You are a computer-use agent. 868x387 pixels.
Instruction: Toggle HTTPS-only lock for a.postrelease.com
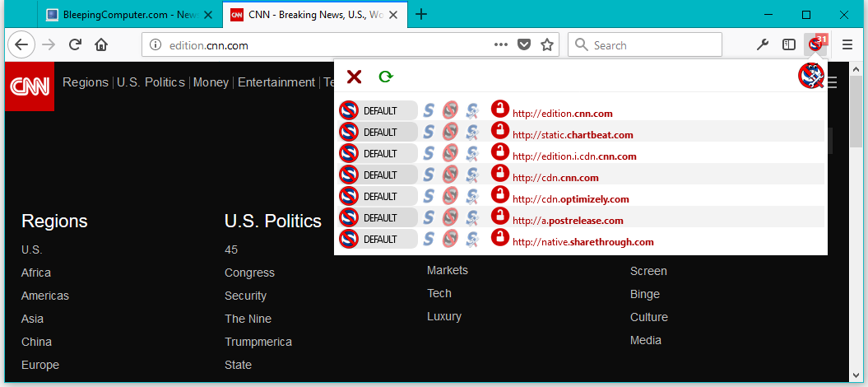500,217
